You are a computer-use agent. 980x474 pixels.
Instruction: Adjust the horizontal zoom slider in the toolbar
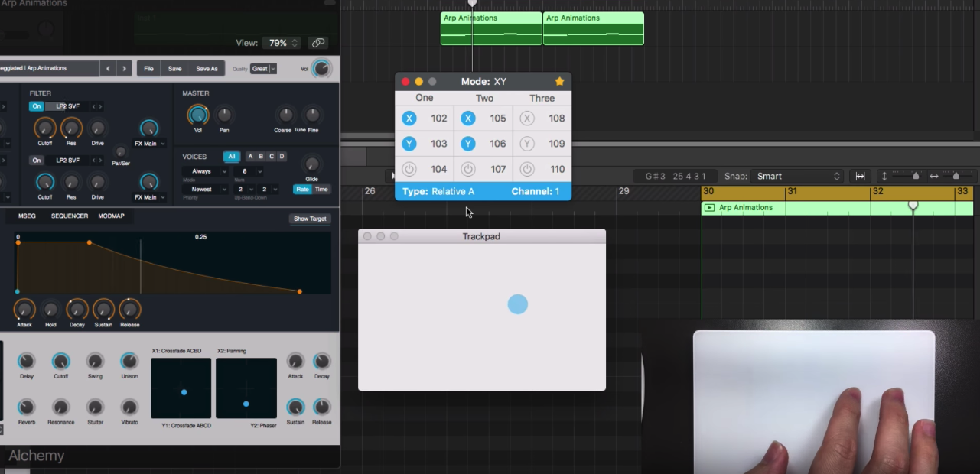(956, 176)
